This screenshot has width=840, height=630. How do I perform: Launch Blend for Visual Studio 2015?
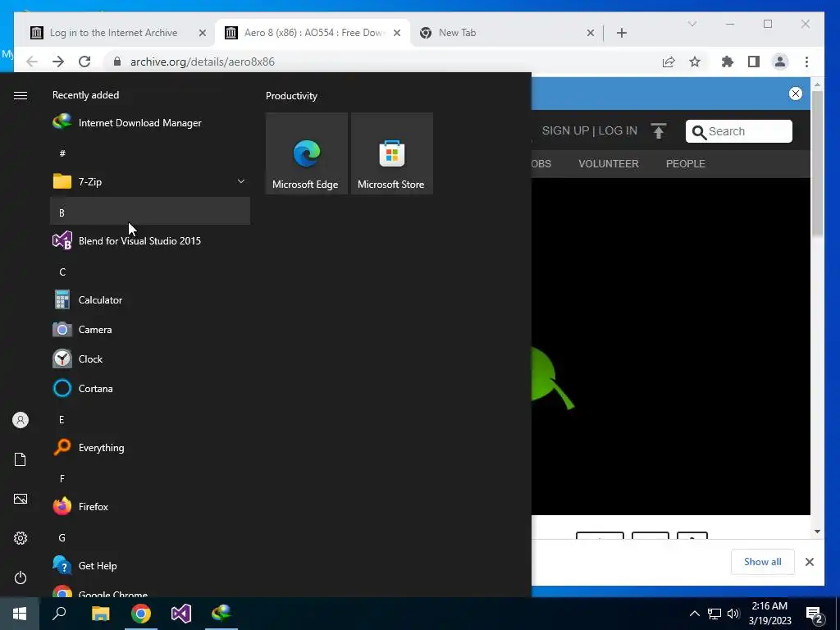pos(150,240)
